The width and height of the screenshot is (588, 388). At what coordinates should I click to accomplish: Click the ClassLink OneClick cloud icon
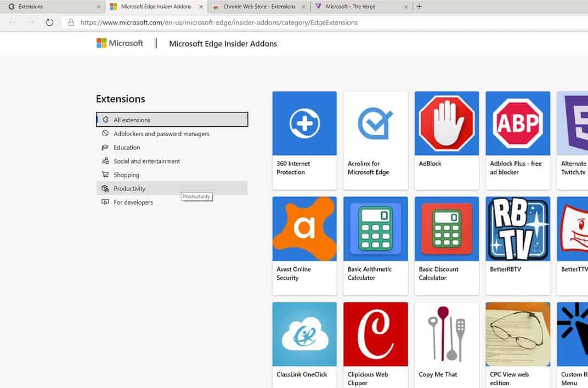(304, 334)
